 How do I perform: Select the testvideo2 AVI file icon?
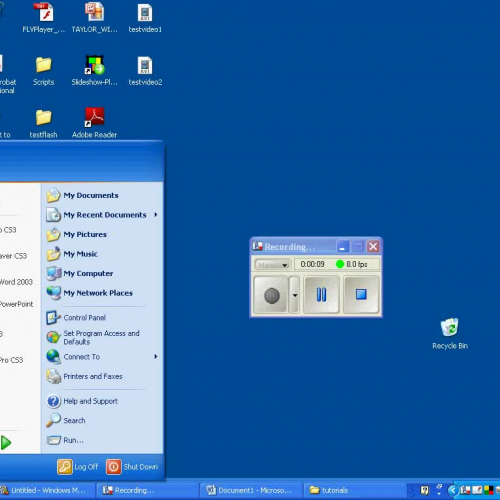point(145,71)
